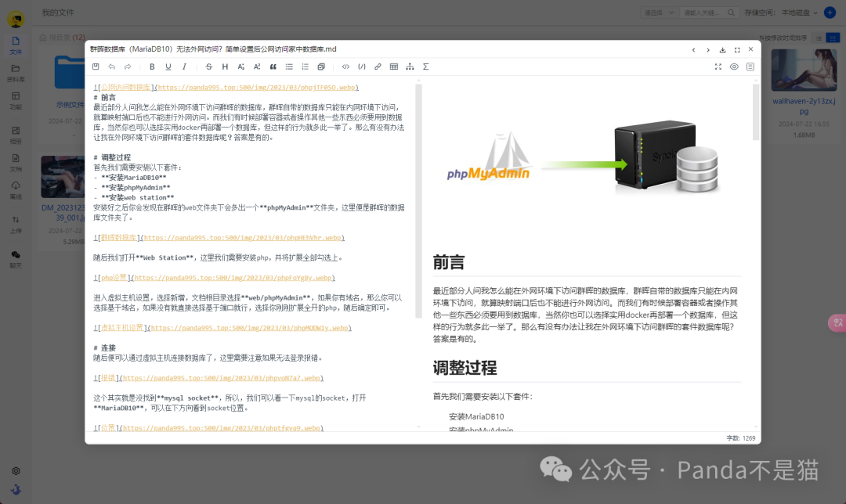
Task: Open 相册 in the left sidebar
Action: point(16,135)
